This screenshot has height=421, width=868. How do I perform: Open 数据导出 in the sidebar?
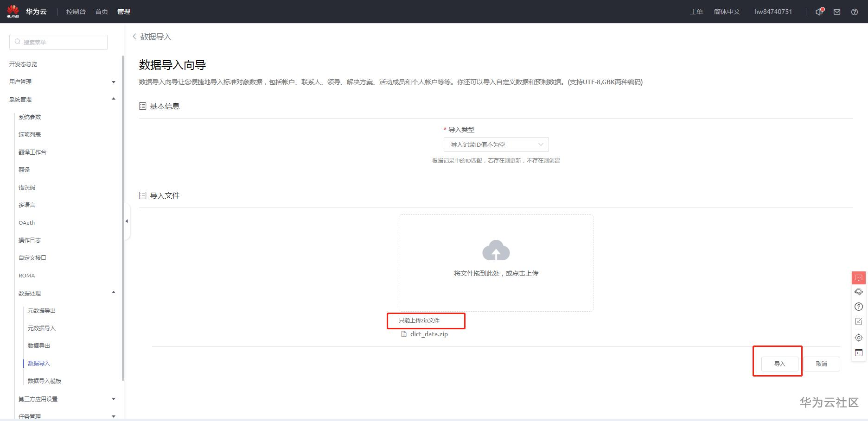tap(39, 346)
